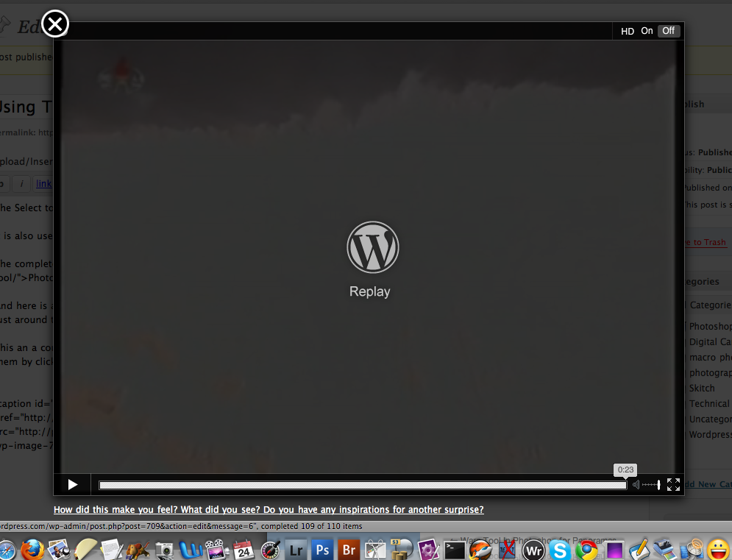Open the 'How did this make you feel' link
Screen dimensions: 732x560
click(269, 509)
